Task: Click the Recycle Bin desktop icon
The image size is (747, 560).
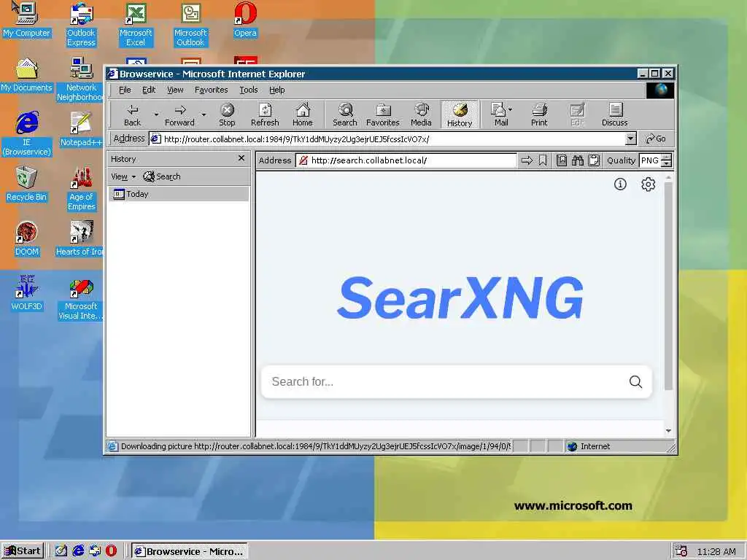Action: (26, 184)
